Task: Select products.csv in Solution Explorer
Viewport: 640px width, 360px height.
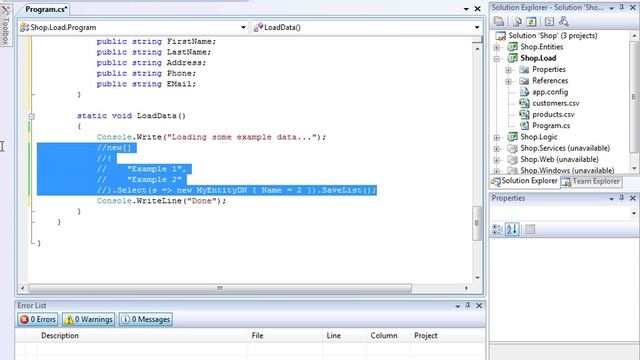Action: pos(553,114)
